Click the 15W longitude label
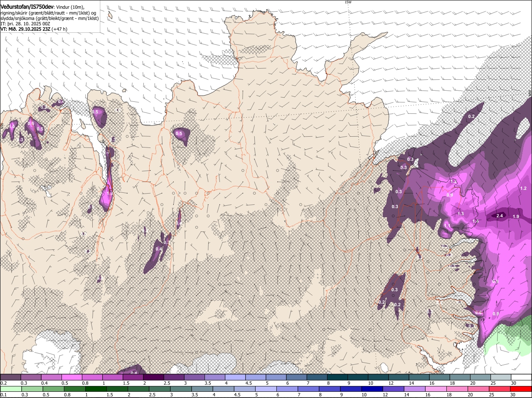The image size is (532, 398). click(348, 2)
